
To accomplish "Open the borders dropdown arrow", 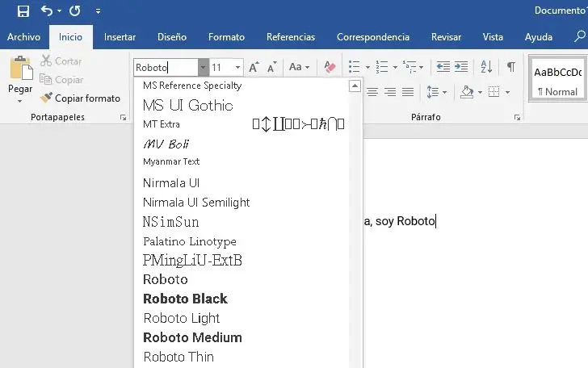I will (507, 92).
